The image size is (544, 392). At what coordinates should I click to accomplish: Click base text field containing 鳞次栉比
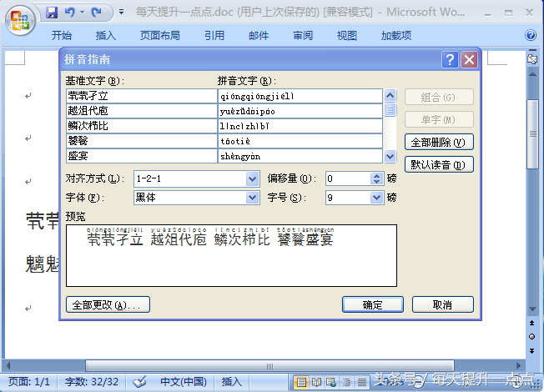point(142,126)
